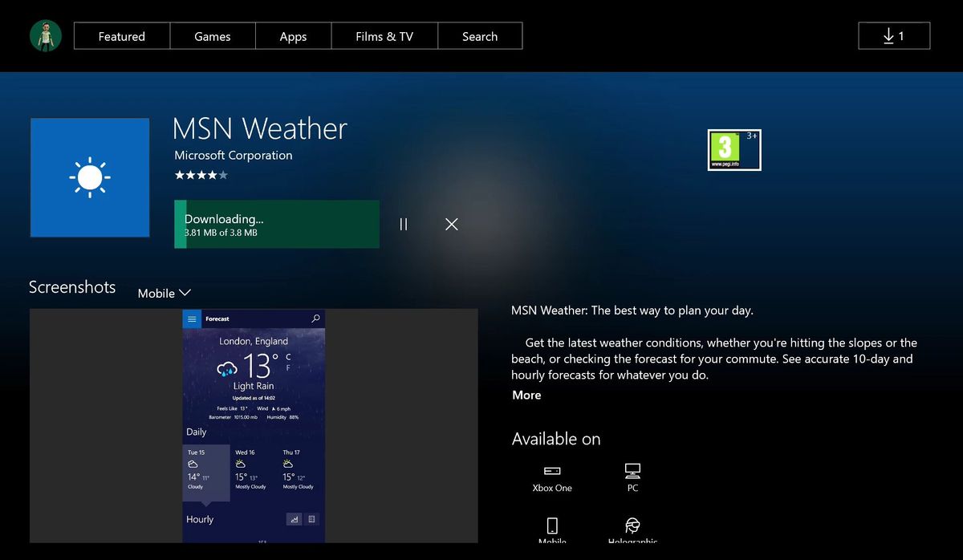Select the Films & TV tab
The height and width of the screenshot is (560, 963).
(384, 36)
